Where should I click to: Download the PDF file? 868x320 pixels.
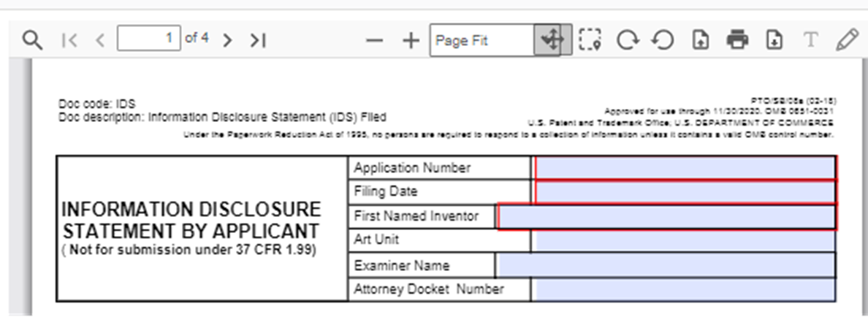[774, 40]
